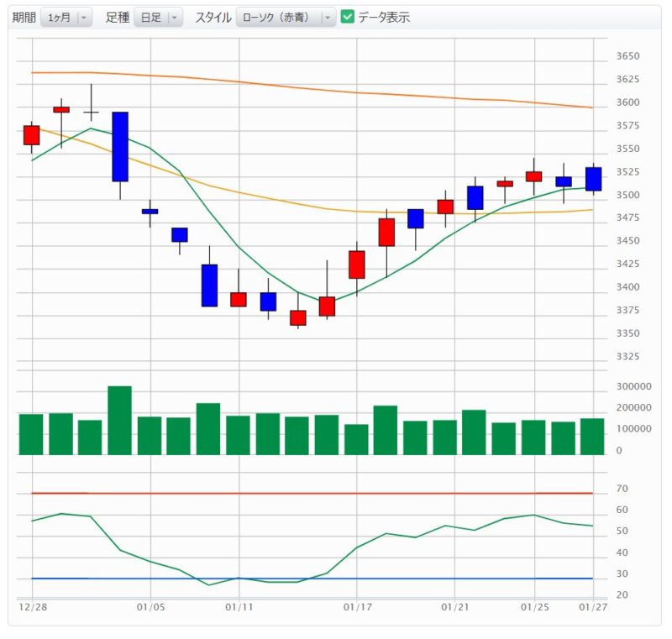Click the last blue candlestick on 01/27
Screen dimensions: 672x639
coord(593,179)
